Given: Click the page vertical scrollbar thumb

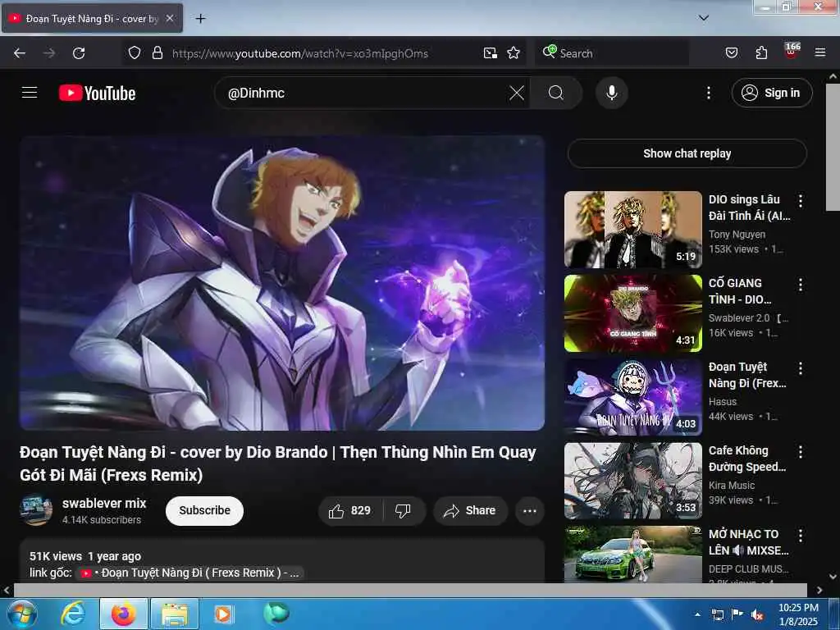Looking at the screenshot, I should coord(833,148).
